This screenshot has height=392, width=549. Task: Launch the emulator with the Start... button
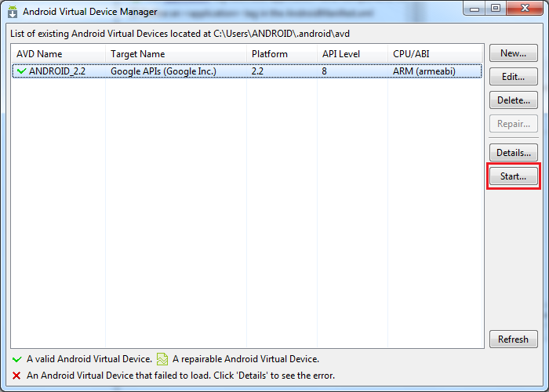[x=513, y=176]
